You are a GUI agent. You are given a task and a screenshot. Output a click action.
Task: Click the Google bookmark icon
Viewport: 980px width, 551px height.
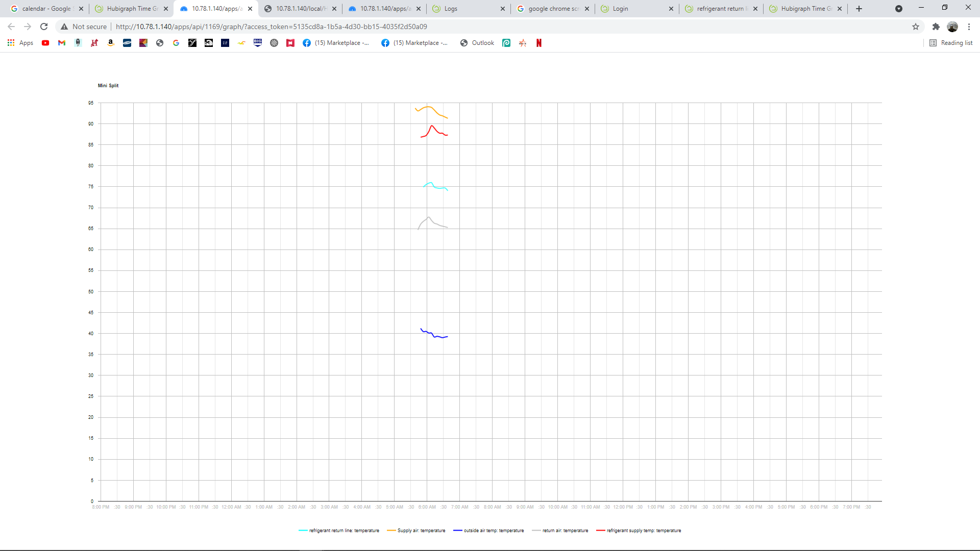(176, 43)
